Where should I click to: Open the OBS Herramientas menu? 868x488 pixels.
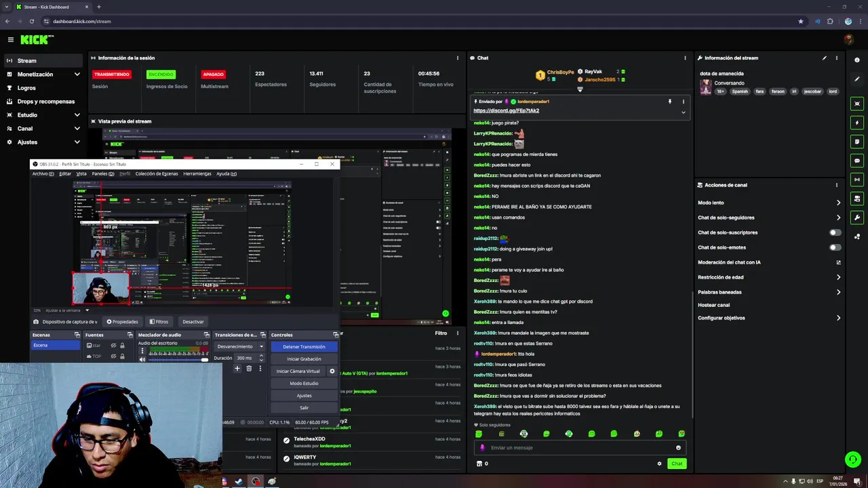click(197, 174)
